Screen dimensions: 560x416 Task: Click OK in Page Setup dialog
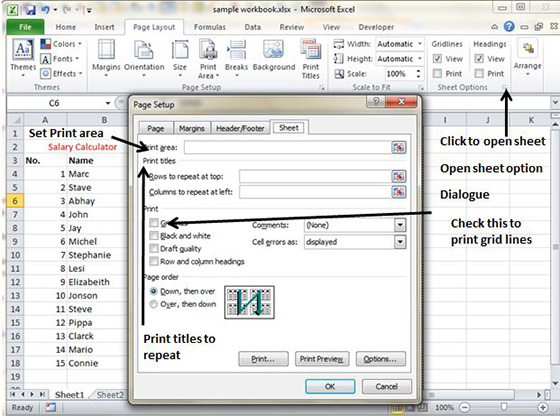[x=330, y=386]
